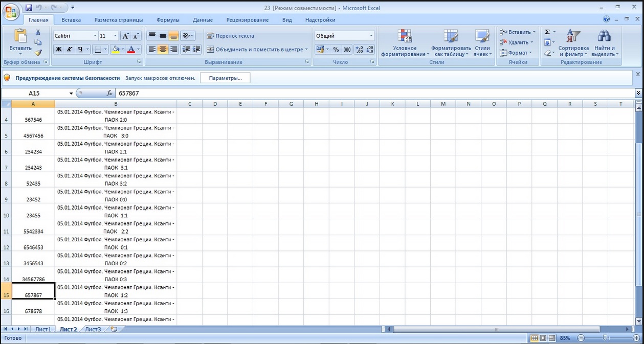
Task: Open the Рецензирование tab
Action: [248, 20]
